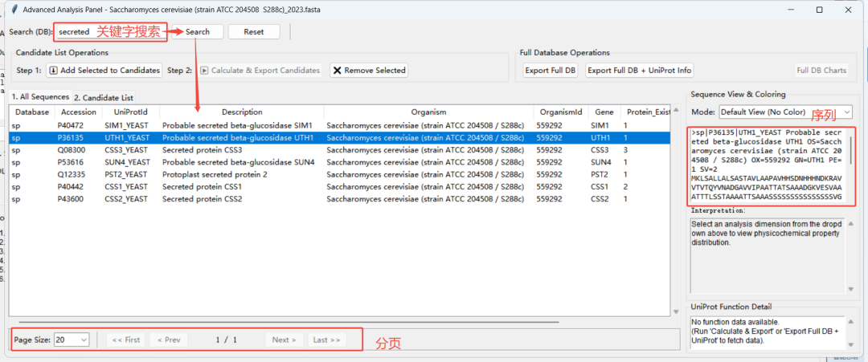The height and width of the screenshot is (362, 868).
Task: Click Remove Selected button
Action: (369, 70)
